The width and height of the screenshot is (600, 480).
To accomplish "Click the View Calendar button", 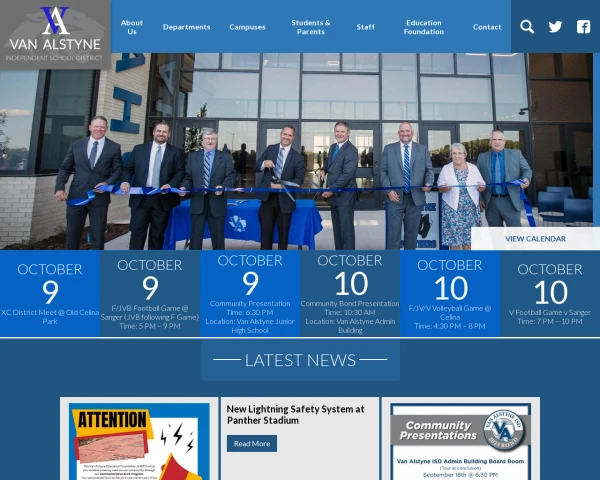I will pos(535,238).
